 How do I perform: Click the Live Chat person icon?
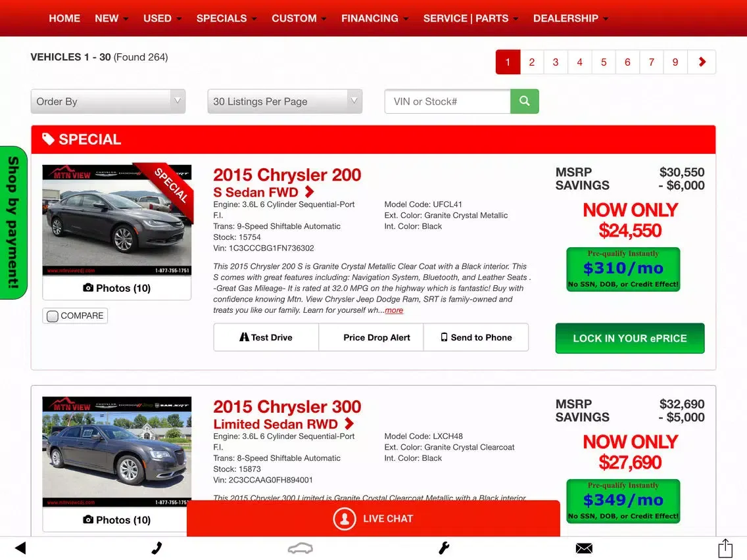tap(345, 519)
